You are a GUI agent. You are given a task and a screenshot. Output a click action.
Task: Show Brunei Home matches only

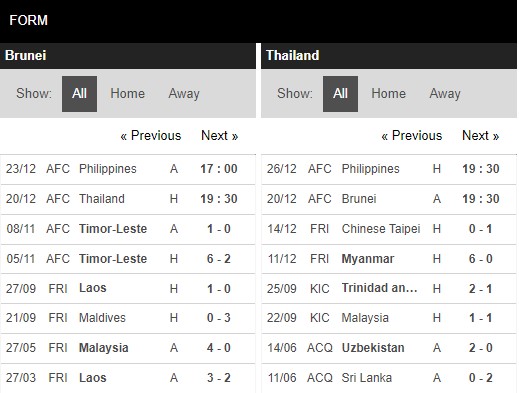click(x=127, y=94)
